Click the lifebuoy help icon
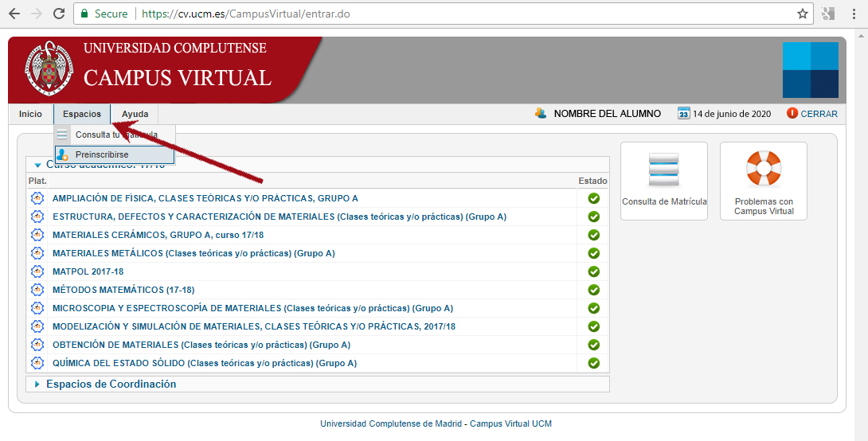 [764, 168]
